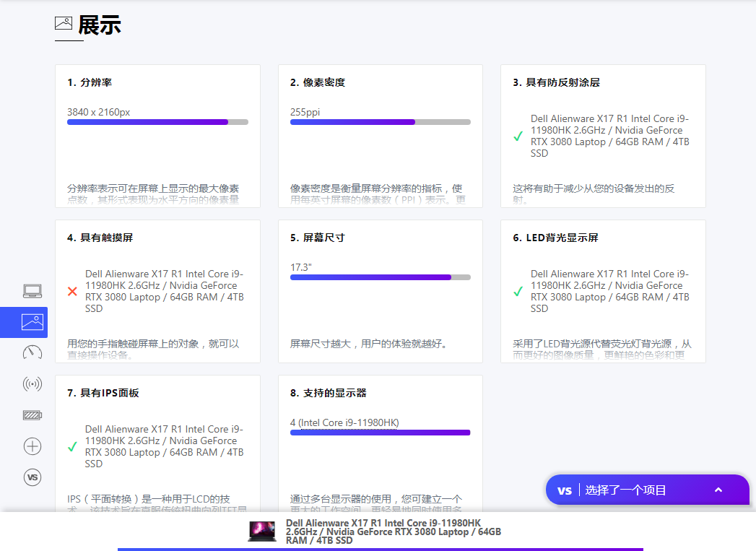Click the 像素密度 255ppi progress bar
Viewport: 756px width, 551px height.
[381, 122]
